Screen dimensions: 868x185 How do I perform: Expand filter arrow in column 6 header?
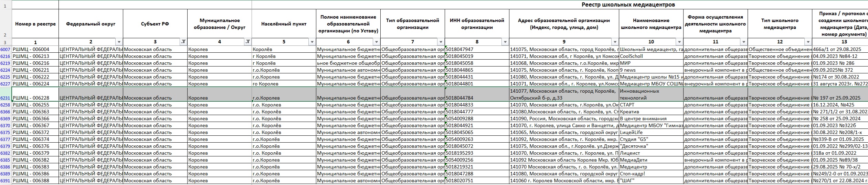point(377,42)
